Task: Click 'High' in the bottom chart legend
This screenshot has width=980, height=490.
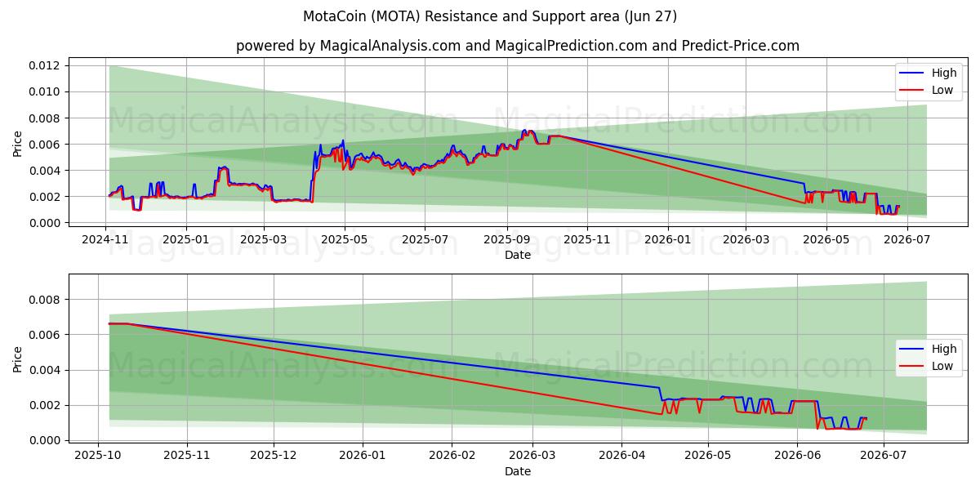Action: (944, 349)
